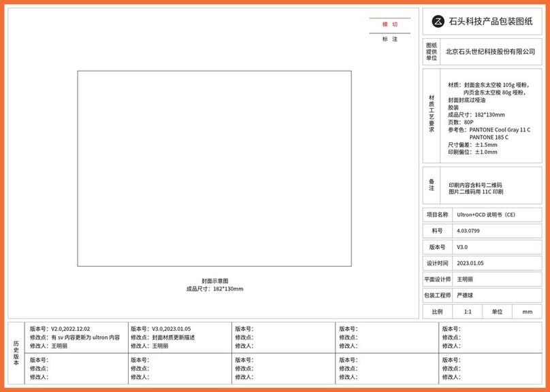The image size is (550, 392).
Task: Select engineer name "严德球"
Action: click(x=465, y=295)
